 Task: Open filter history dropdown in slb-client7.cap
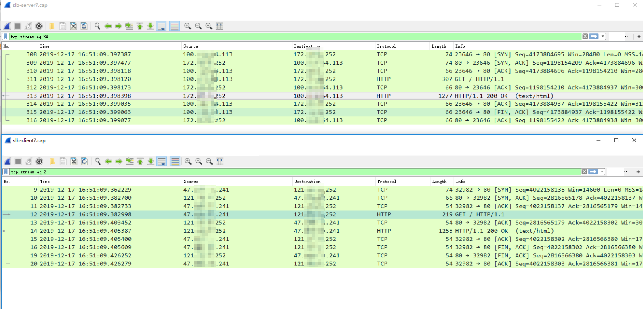coord(602,172)
